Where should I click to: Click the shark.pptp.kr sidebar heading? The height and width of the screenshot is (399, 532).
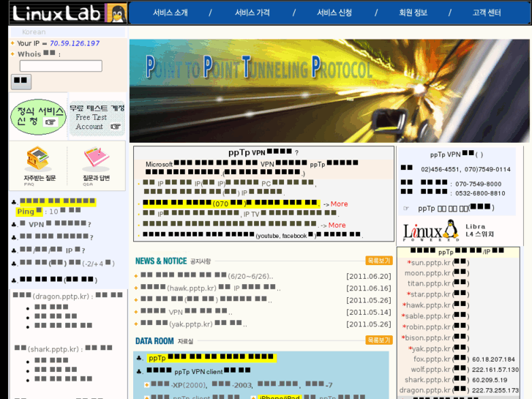coord(64,348)
